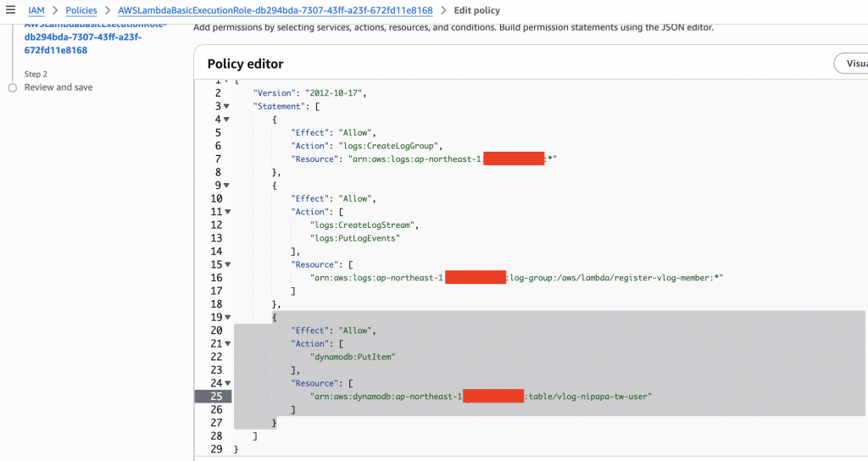This screenshot has height=461, width=868.
Task: Go to the Policies breadcrumb
Action: [81, 11]
